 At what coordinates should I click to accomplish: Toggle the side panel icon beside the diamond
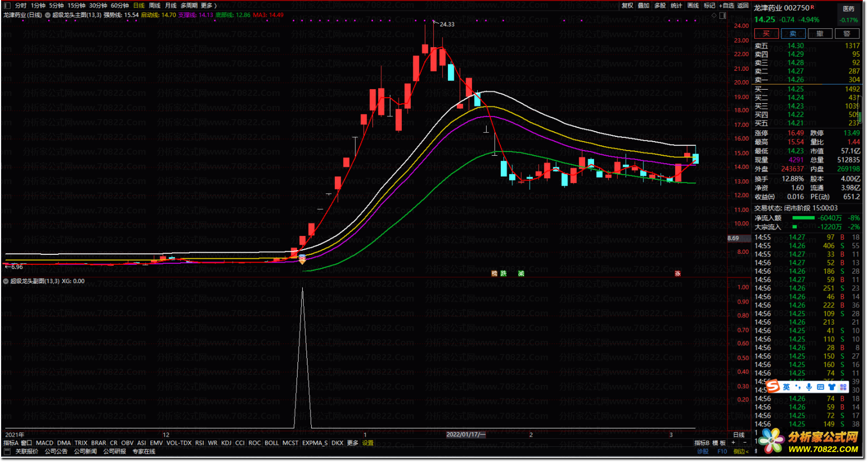coord(723,15)
